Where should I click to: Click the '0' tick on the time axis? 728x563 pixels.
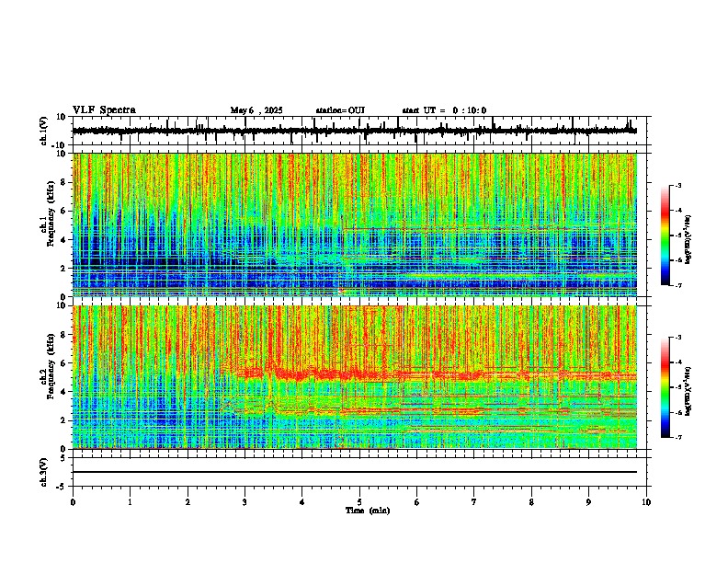pos(73,502)
